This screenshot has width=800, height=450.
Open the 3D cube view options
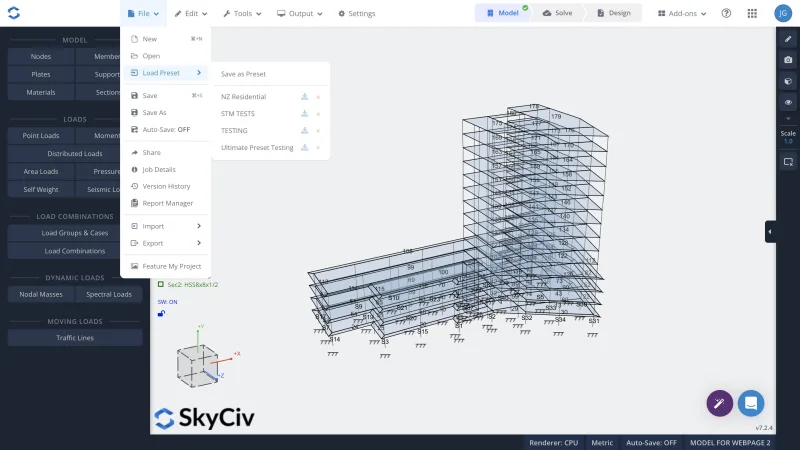[788, 81]
